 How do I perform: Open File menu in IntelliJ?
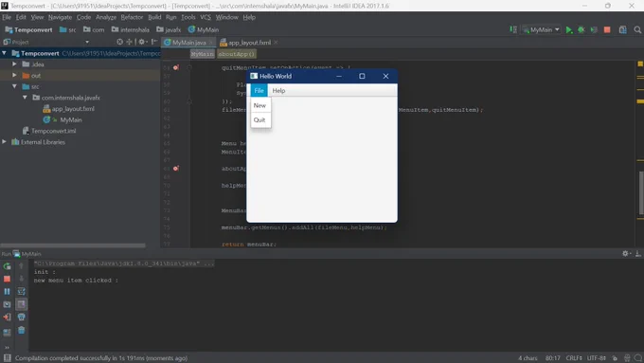7,17
